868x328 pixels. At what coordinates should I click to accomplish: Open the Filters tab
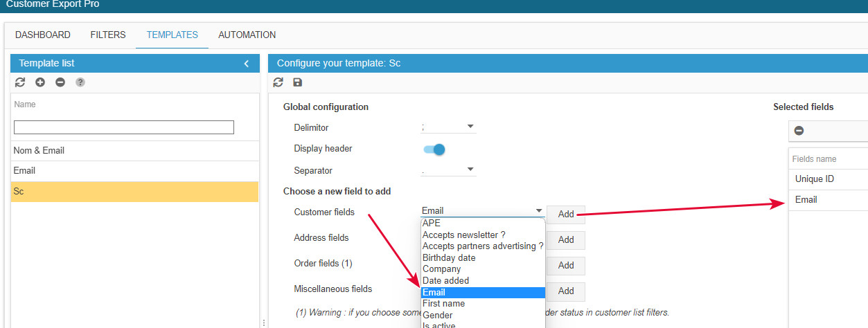tap(109, 35)
